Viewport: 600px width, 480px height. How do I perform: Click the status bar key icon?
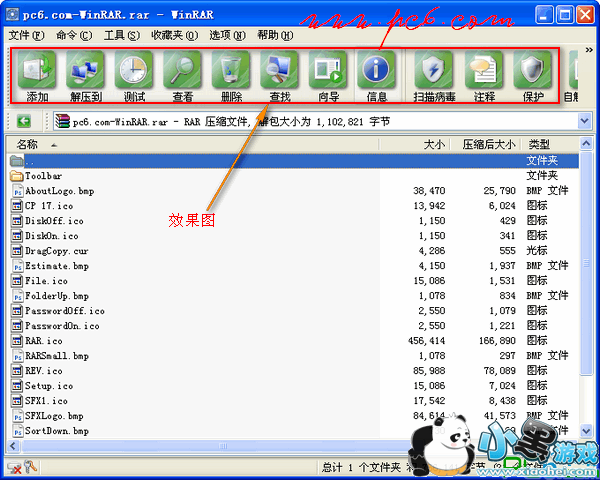click(x=30, y=467)
